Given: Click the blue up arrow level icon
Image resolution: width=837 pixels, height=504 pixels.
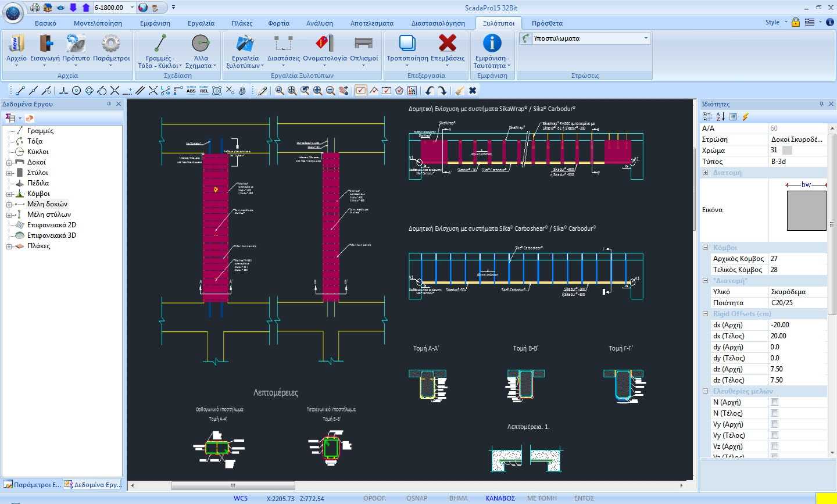Looking at the screenshot, I should 86,8.
